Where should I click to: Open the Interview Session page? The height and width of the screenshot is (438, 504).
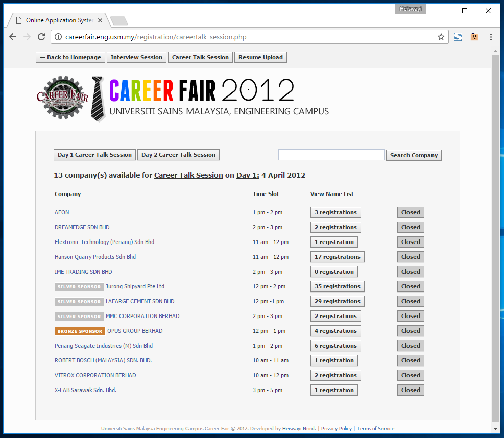point(137,57)
